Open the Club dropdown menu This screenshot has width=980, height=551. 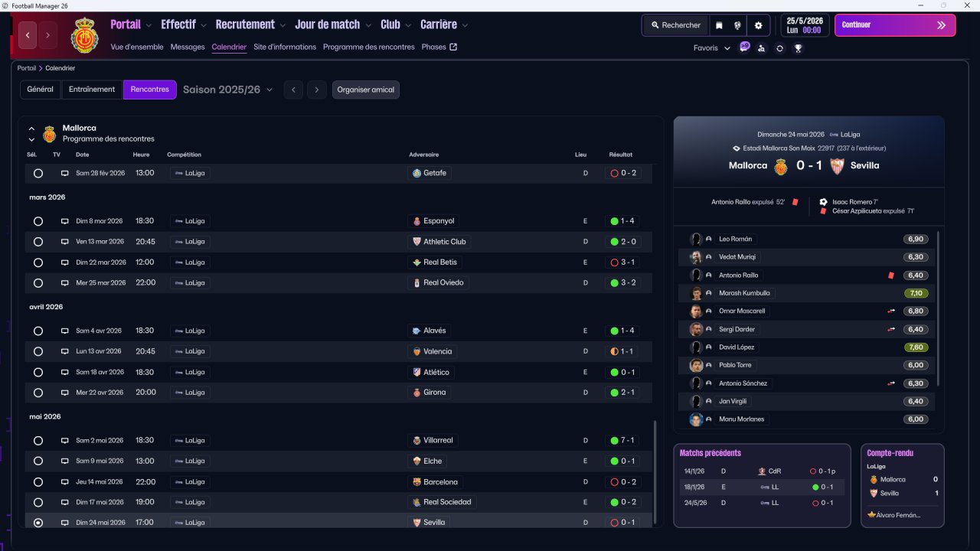click(396, 24)
